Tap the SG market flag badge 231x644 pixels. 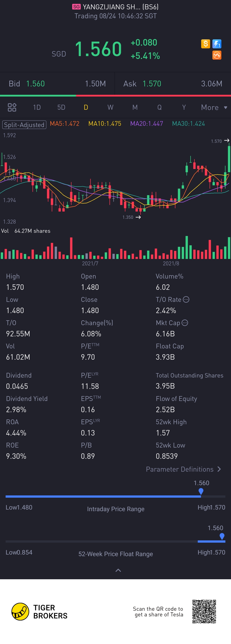(76, 7)
